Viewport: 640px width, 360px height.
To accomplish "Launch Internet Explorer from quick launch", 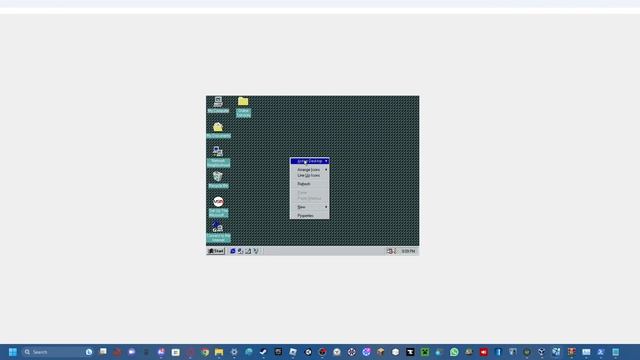I will 233,251.
